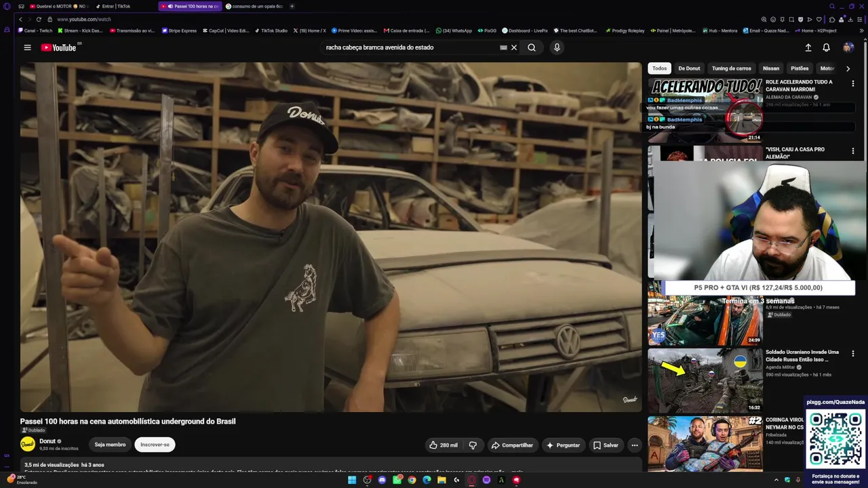868x488 pixels.
Task: Open the CORINGA VIROU video thumbnail
Action: (x=705, y=444)
